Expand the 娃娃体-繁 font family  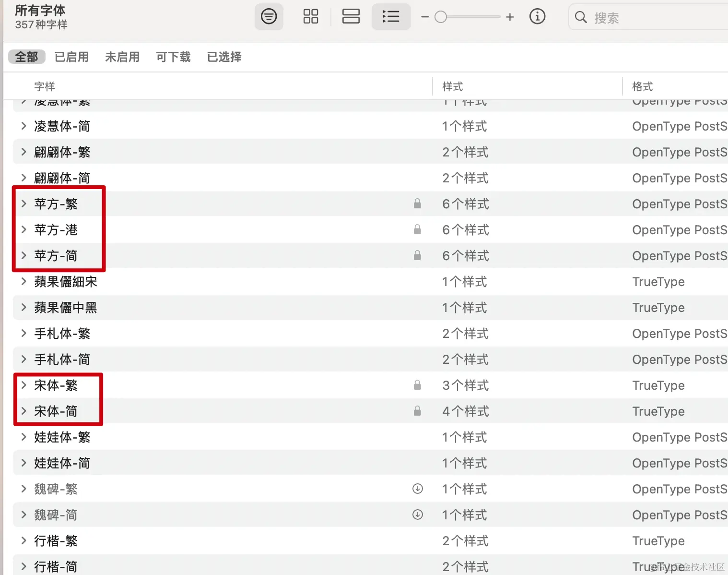tap(23, 437)
